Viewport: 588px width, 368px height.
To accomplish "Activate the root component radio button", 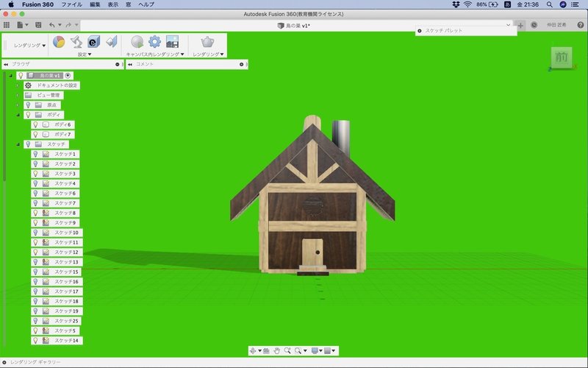I will click(x=68, y=76).
